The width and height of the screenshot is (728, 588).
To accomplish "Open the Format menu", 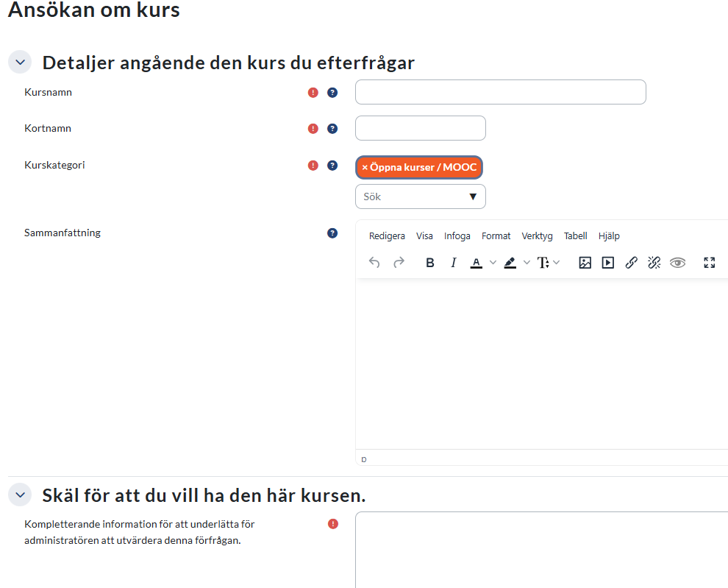I will pyautogui.click(x=496, y=236).
